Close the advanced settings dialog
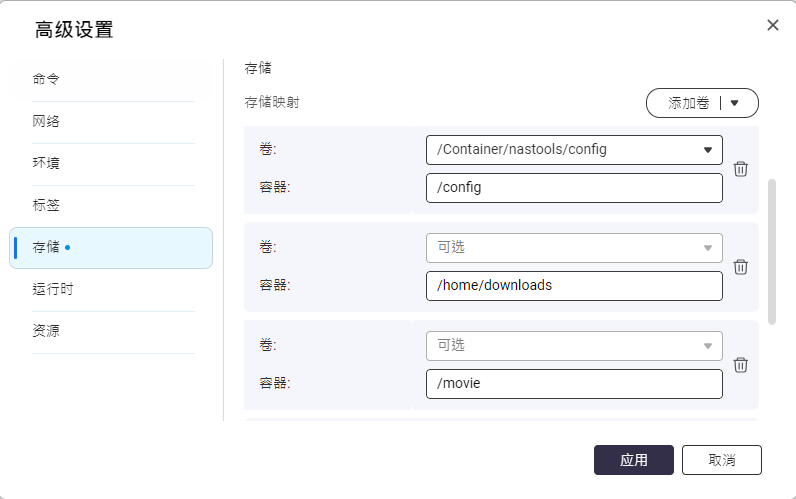The image size is (796, 499). (773, 25)
